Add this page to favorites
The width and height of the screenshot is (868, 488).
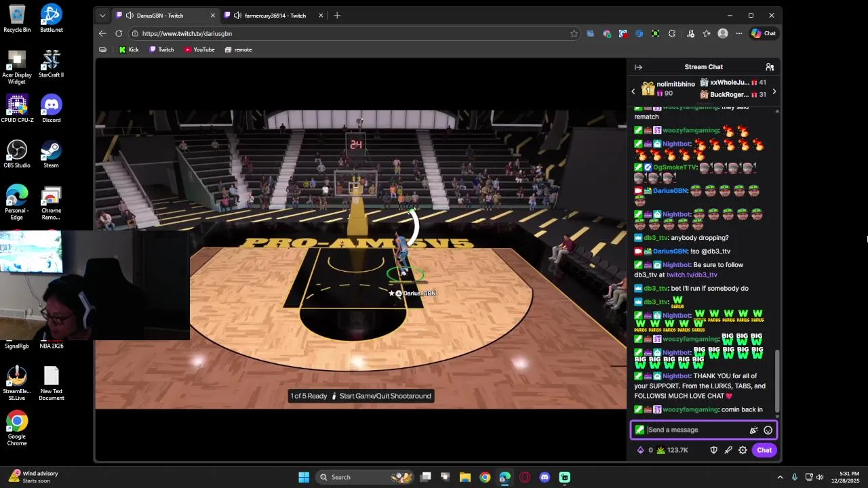click(574, 33)
